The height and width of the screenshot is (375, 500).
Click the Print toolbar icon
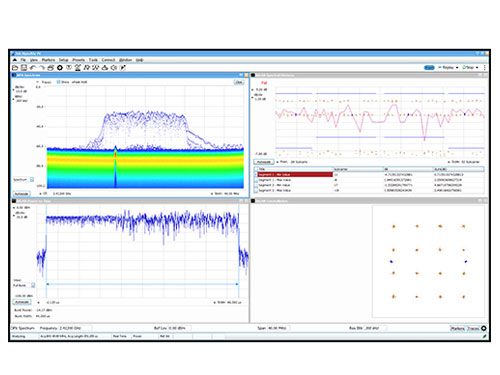click(x=51, y=68)
